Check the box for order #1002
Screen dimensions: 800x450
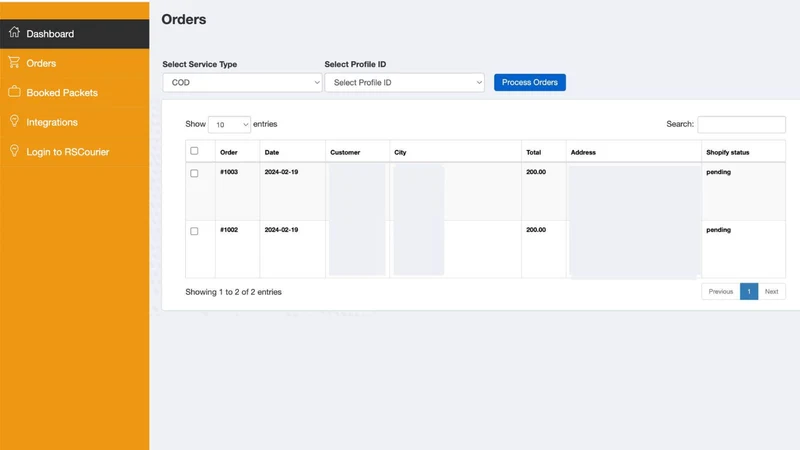point(194,231)
